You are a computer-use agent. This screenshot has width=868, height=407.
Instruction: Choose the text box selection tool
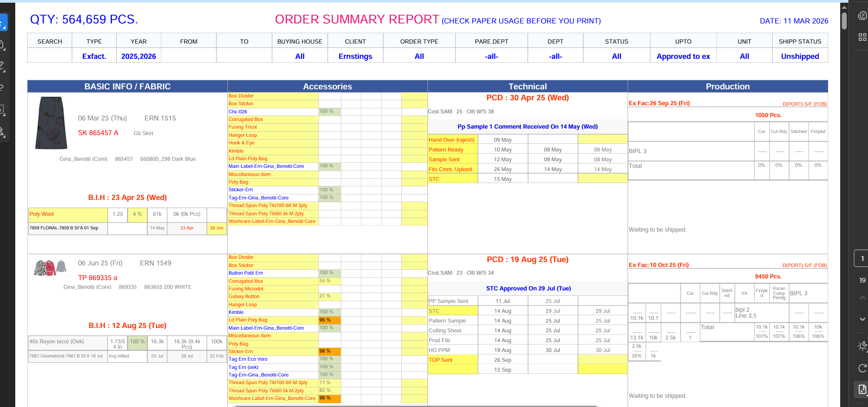coord(3,110)
